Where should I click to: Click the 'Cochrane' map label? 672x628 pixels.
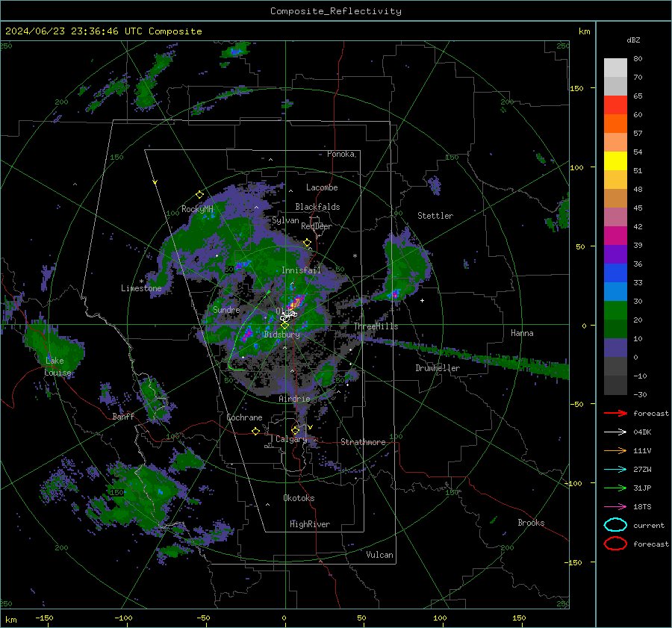pos(244,417)
